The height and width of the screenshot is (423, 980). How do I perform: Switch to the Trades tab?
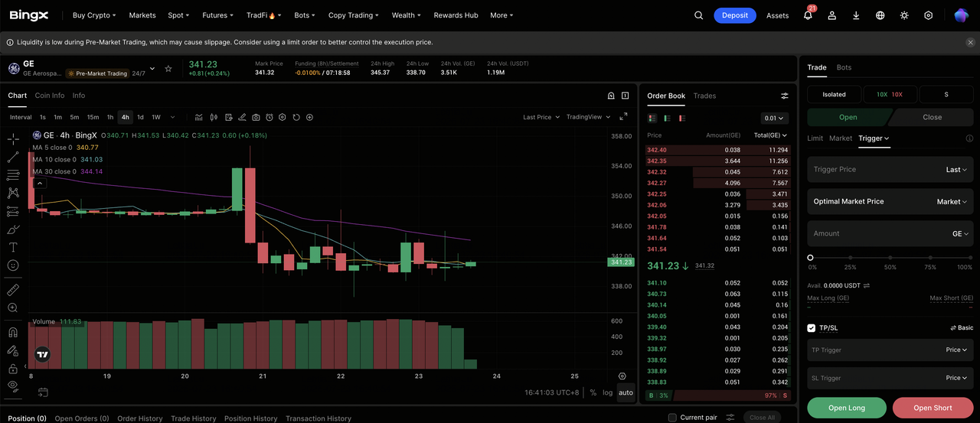tap(704, 96)
